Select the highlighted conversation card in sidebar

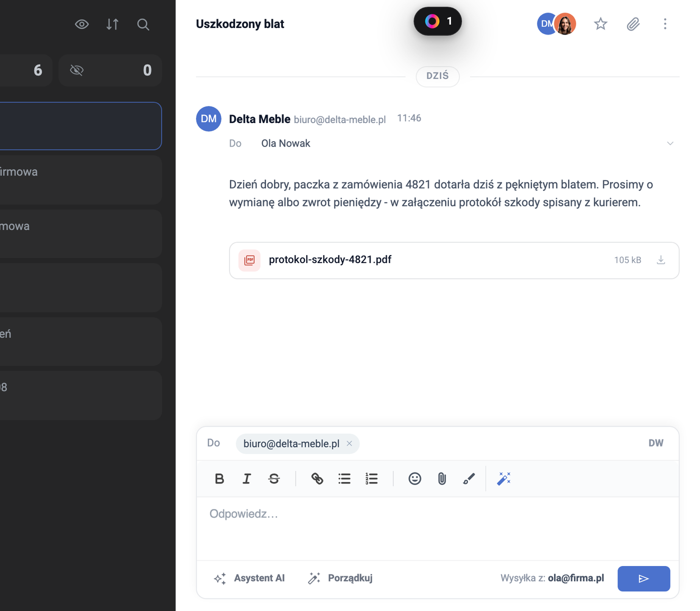(80, 126)
